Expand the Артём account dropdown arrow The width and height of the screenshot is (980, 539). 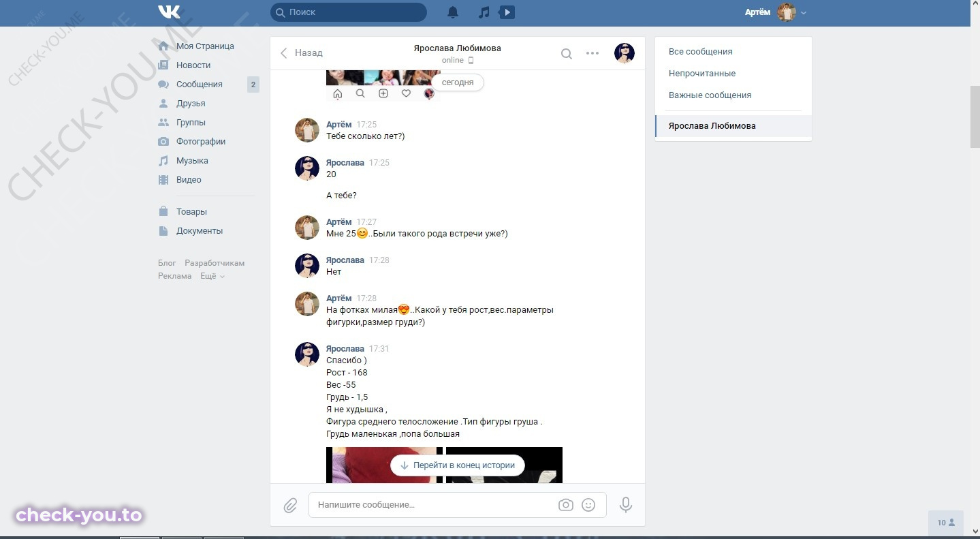click(804, 13)
